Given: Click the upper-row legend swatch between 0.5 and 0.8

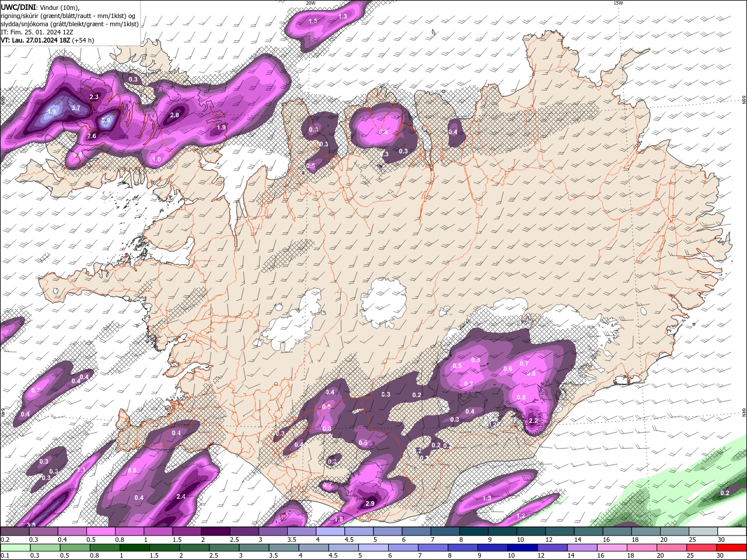Looking at the screenshot, I should pyautogui.click(x=100, y=531).
